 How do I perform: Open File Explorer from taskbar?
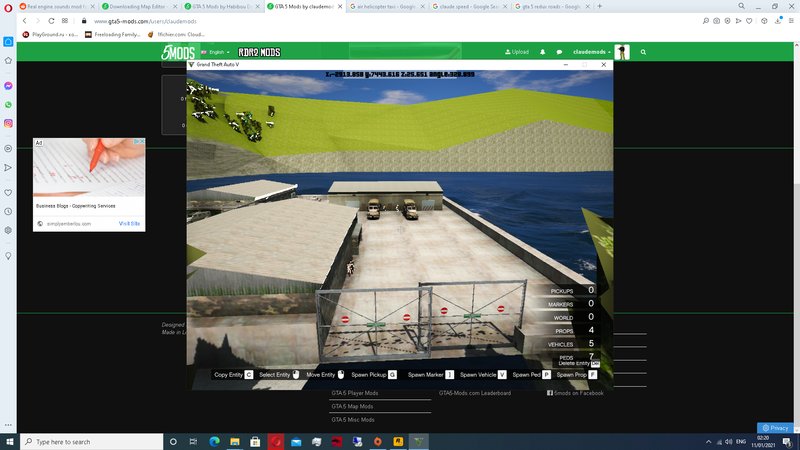coord(235,441)
